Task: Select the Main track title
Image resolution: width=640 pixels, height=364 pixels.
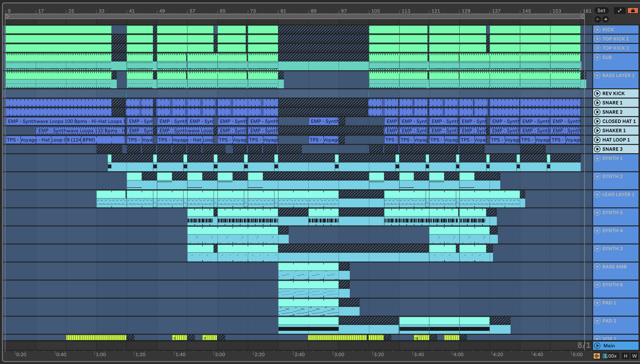Action: point(609,346)
